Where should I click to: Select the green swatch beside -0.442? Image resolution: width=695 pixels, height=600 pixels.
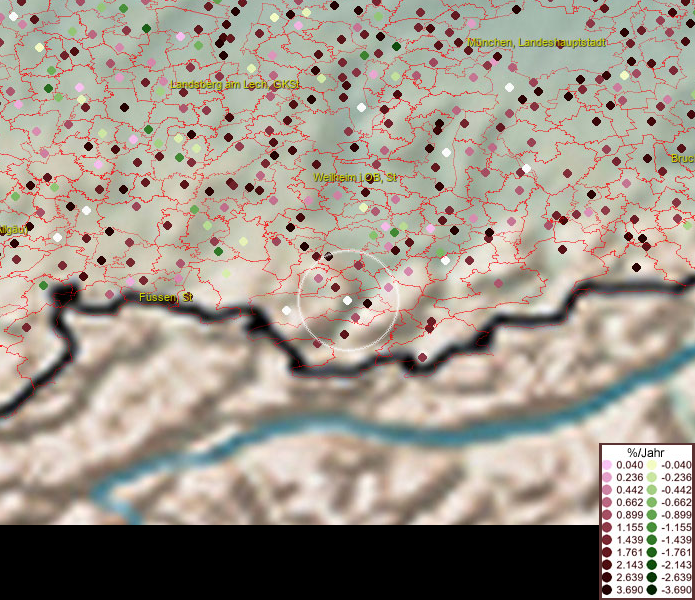[x=652, y=490]
